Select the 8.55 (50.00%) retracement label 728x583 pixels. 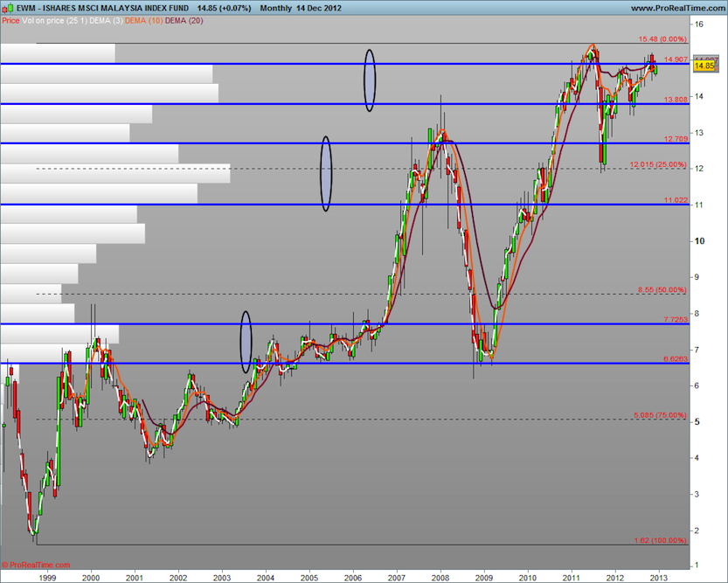[662, 289]
